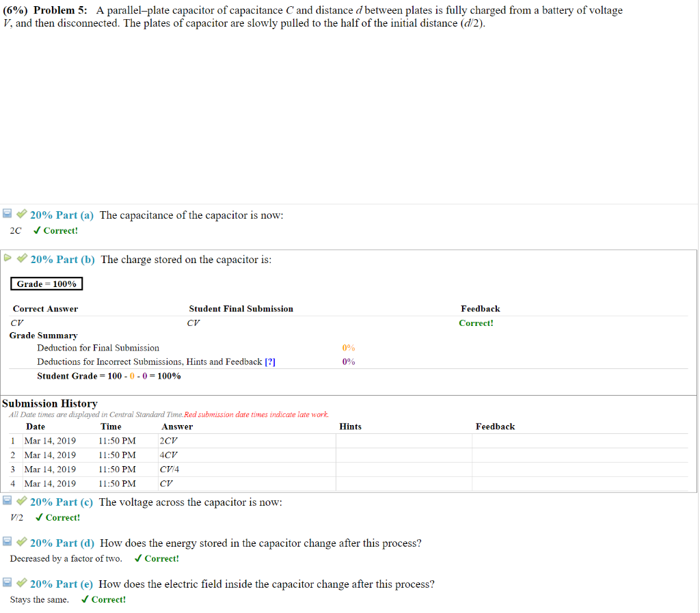Image resolution: width=700 pixels, height=613 pixels.
Task: Click the red late work notice text
Action: [x=256, y=414]
